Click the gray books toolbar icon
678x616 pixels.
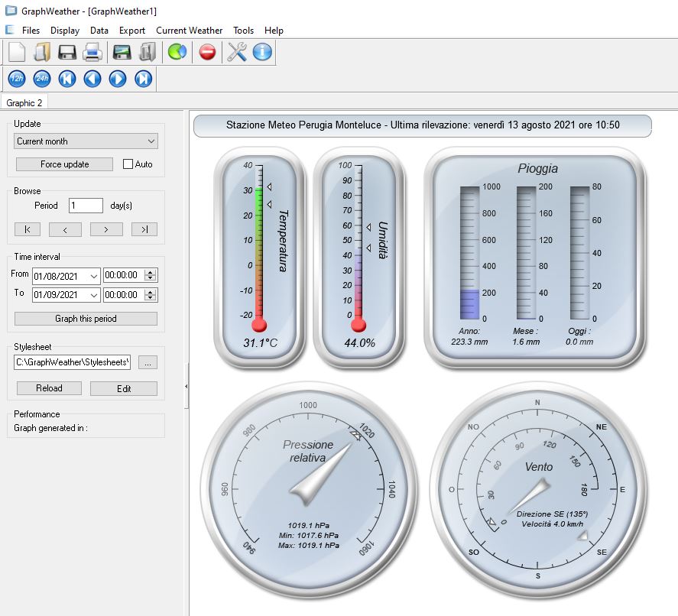(x=148, y=52)
